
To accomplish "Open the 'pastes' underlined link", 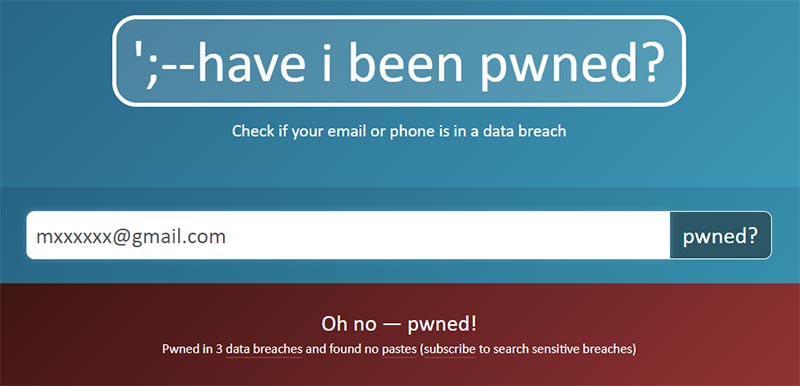I will pyautogui.click(x=399, y=350).
